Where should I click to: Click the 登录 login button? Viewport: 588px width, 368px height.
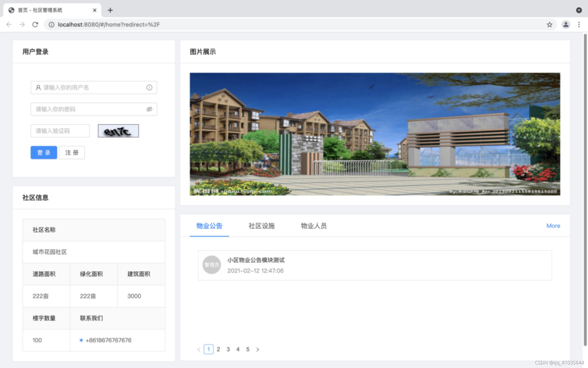44,152
